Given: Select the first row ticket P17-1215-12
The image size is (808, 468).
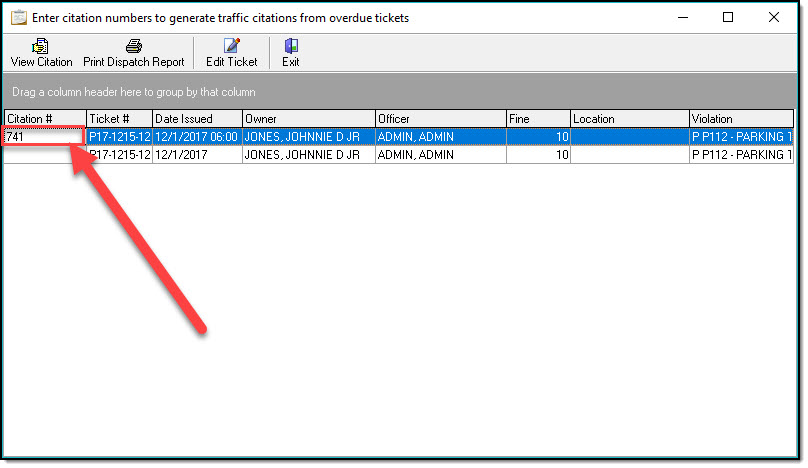Looking at the screenshot, I should tap(119, 137).
